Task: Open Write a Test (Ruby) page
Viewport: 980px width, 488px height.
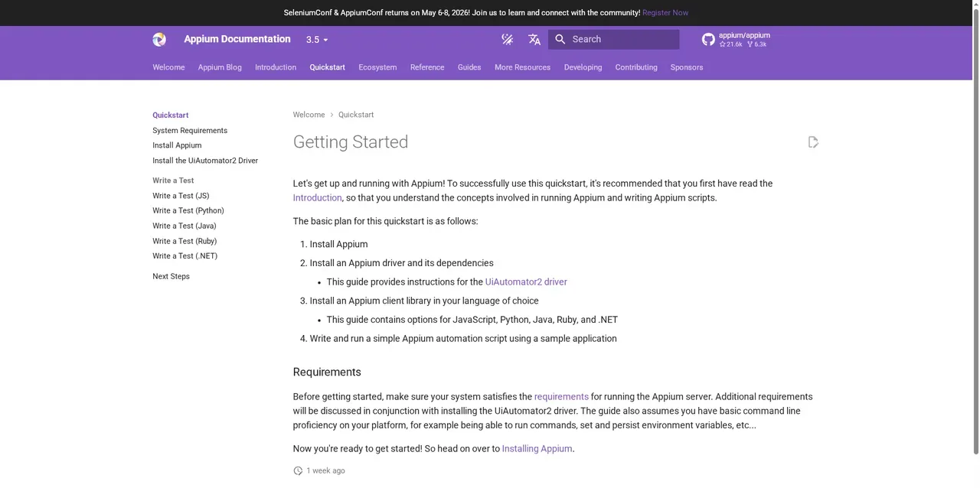Action: 185,241
